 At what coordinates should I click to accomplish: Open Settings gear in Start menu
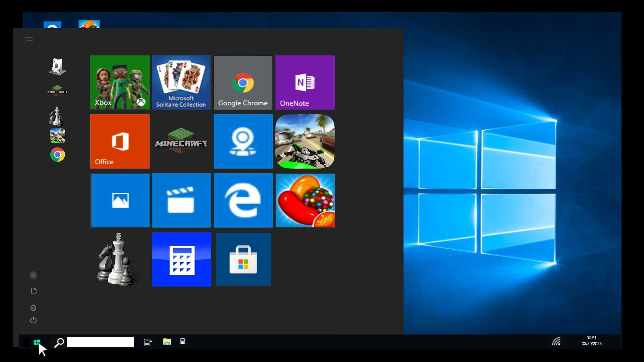tap(33, 308)
